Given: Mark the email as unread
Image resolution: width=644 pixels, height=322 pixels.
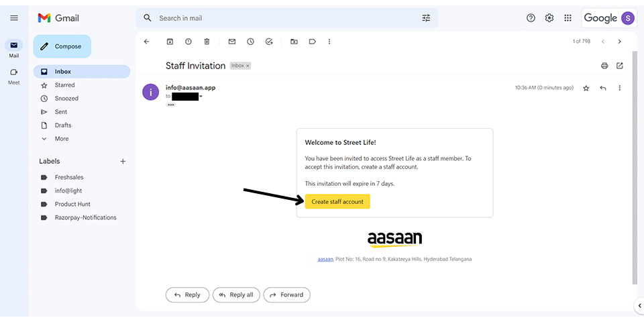Looking at the screenshot, I should pyautogui.click(x=232, y=42).
